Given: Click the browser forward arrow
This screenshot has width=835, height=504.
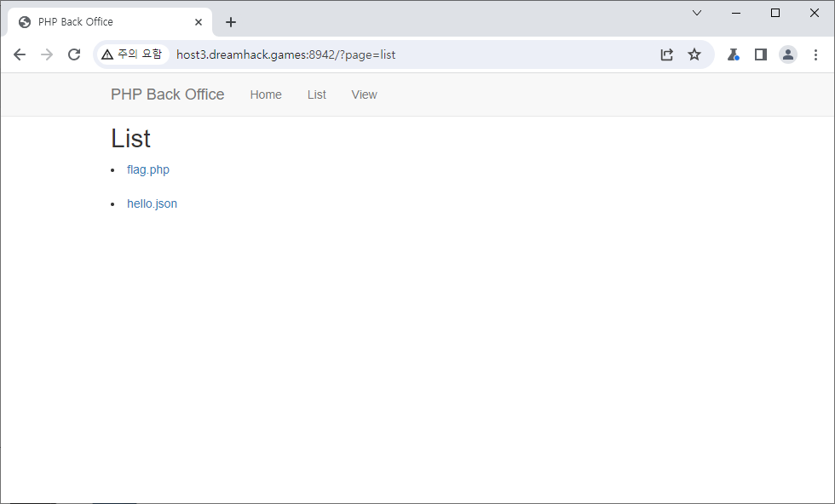Looking at the screenshot, I should [x=47, y=54].
